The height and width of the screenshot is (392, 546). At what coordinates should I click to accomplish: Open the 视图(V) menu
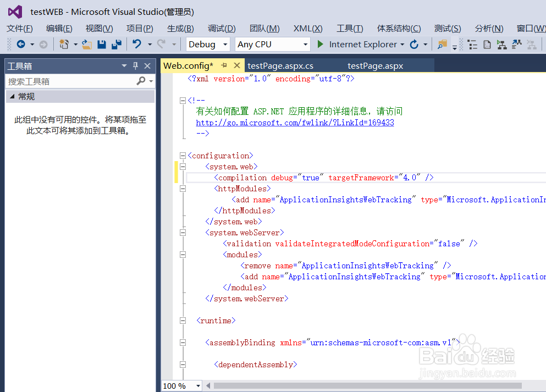pos(99,28)
